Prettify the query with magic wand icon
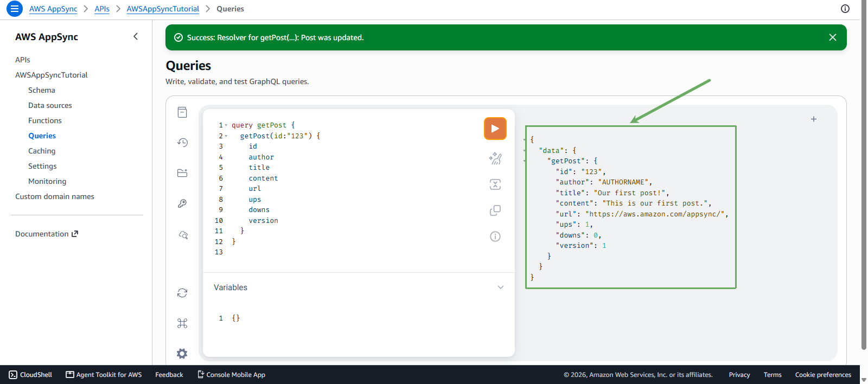 click(495, 158)
